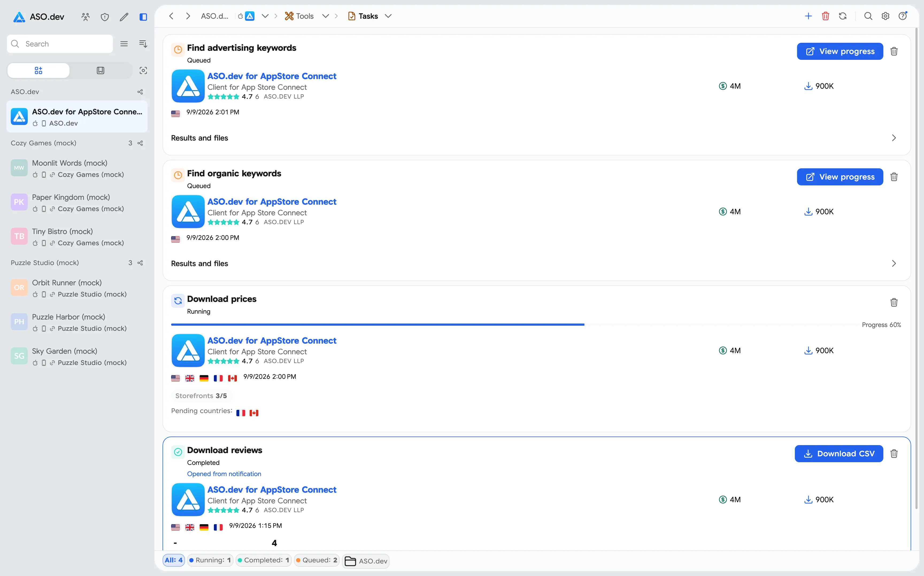Open the Tasks breadcrumb dropdown
This screenshot has height=576, width=924.
click(x=388, y=16)
